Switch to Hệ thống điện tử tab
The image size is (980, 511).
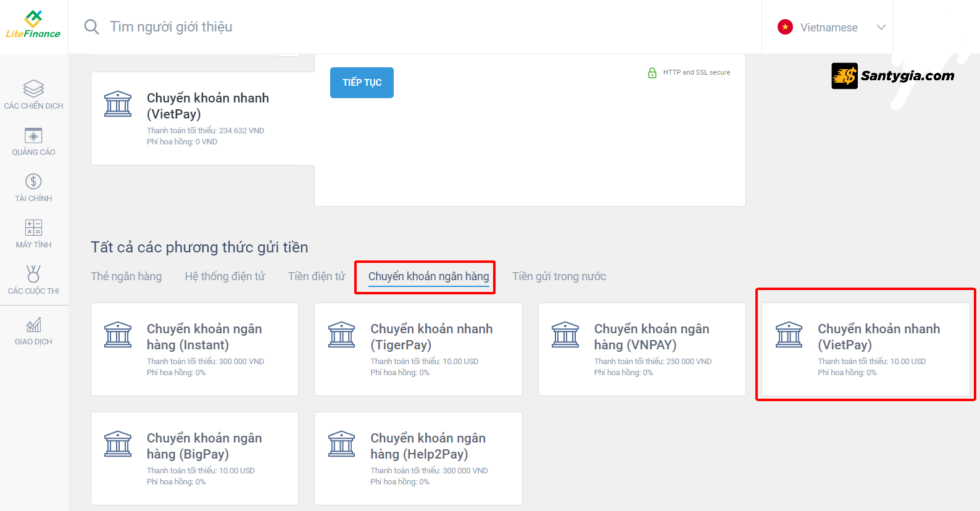pos(225,276)
